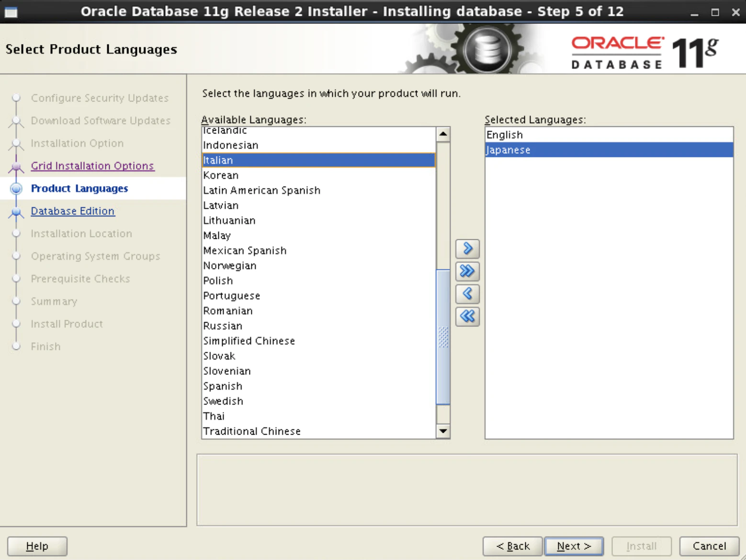This screenshot has width=746, height=560.
Task: Select the Product Languages step in the sidebar
Action: pyautogui.click(x=79, y=189)
